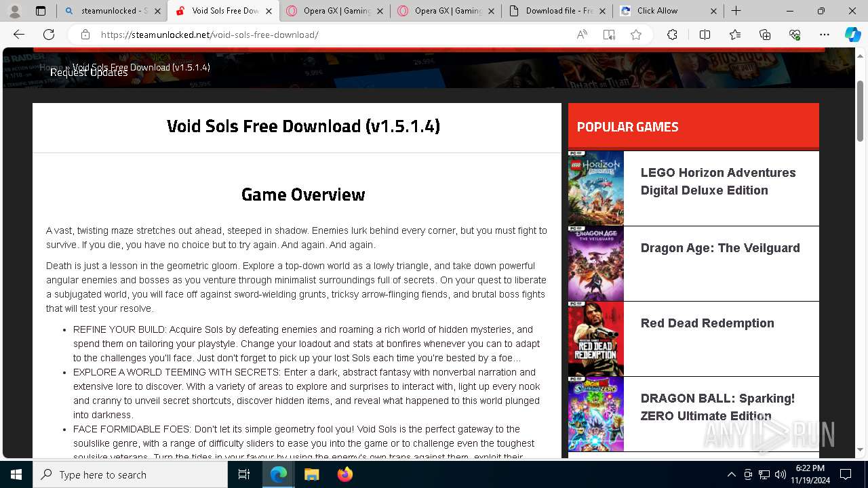Open the network tray icon

pyautogui.click(x=764, y=474)
